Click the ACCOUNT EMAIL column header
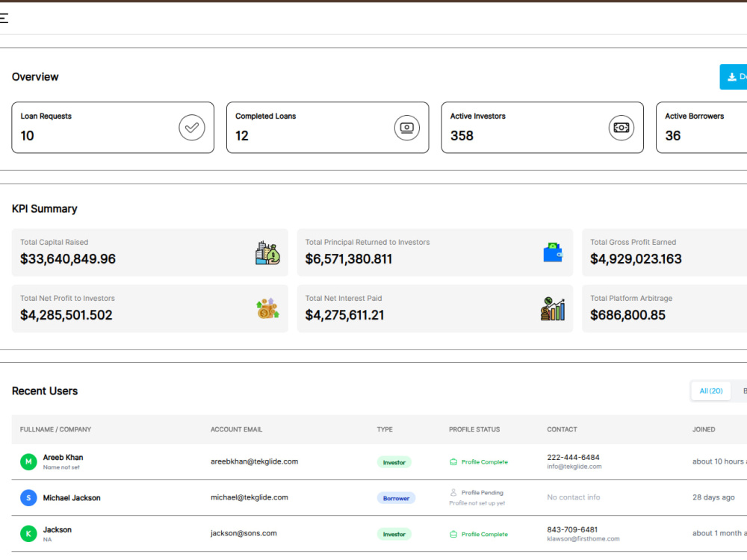Viewport: 747px width, 560px height. coord(236,429)
